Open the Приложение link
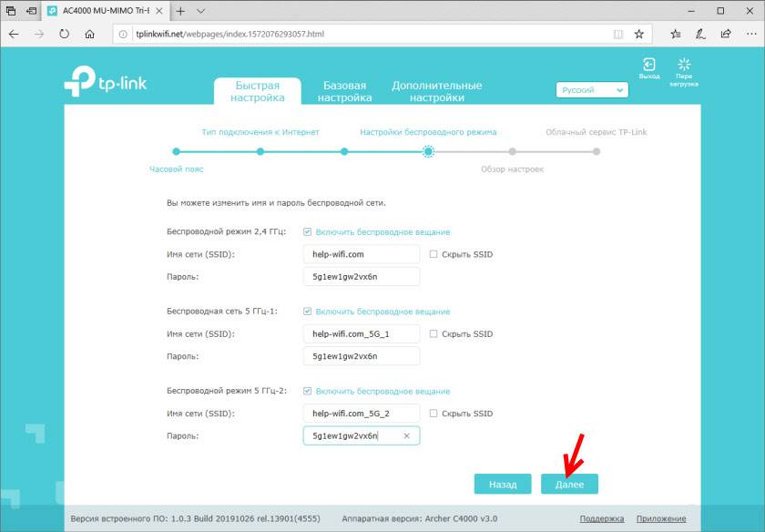This screenshot has height=532, width=765. (661, 519)
